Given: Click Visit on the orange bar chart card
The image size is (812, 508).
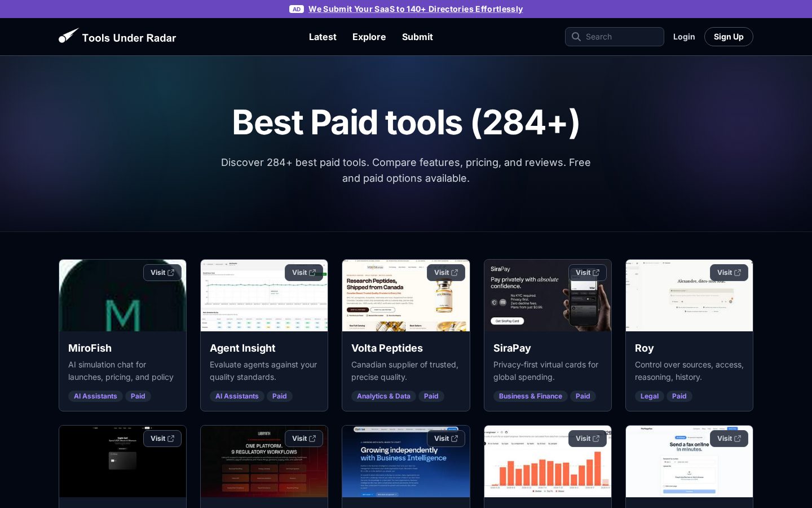Looking at the screenshot, I should pyautogui.click(x=588, y=439).
